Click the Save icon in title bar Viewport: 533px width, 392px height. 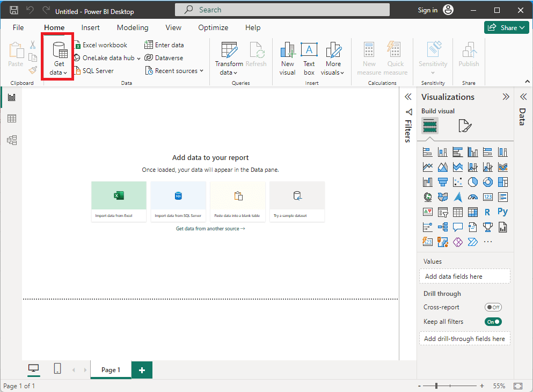[14, 10]
